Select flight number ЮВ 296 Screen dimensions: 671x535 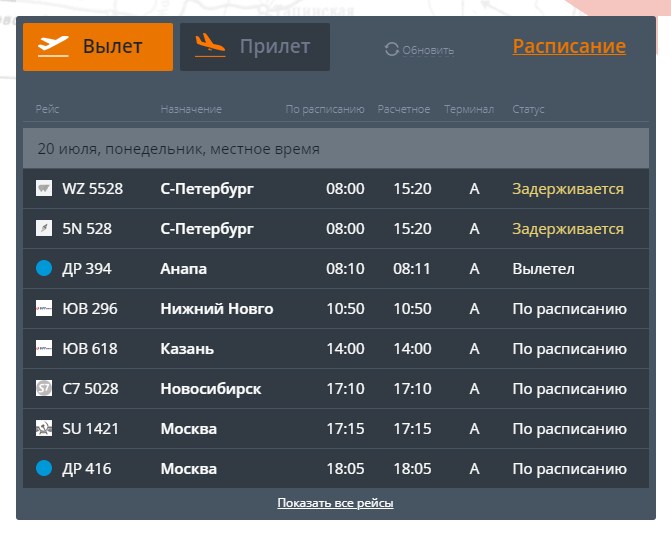(x=90, y=309)
